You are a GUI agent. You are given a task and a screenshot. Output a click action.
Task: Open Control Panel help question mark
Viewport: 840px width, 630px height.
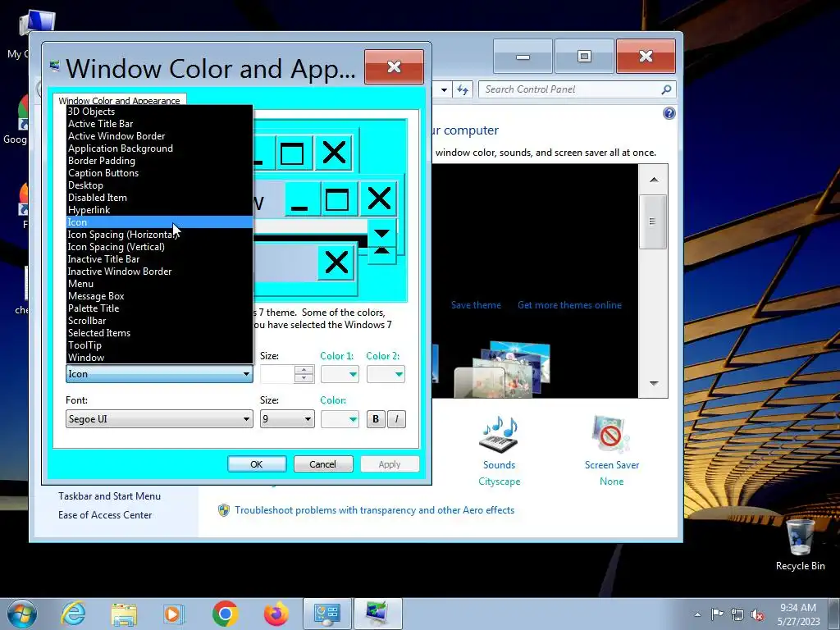click(x=669, y=113)
